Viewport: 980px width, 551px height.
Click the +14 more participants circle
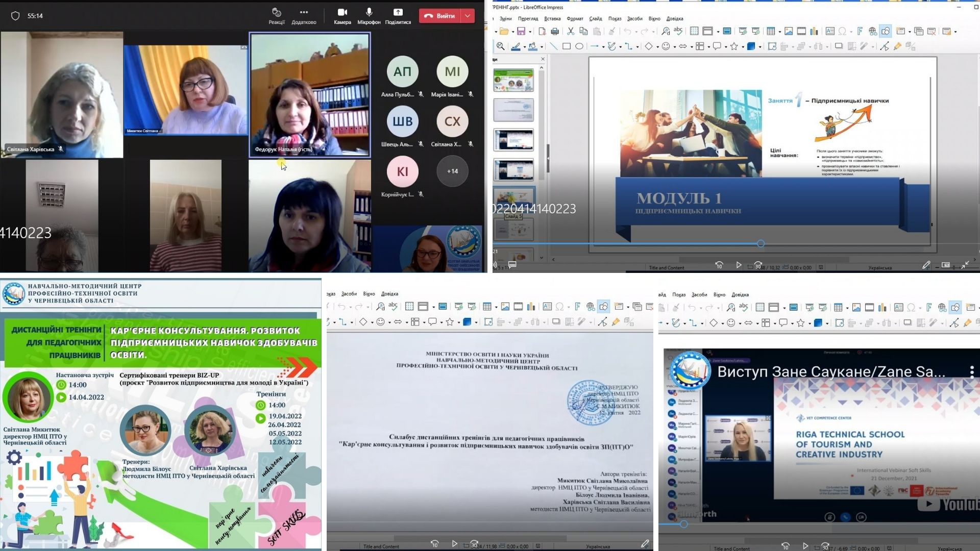(452, 171)
